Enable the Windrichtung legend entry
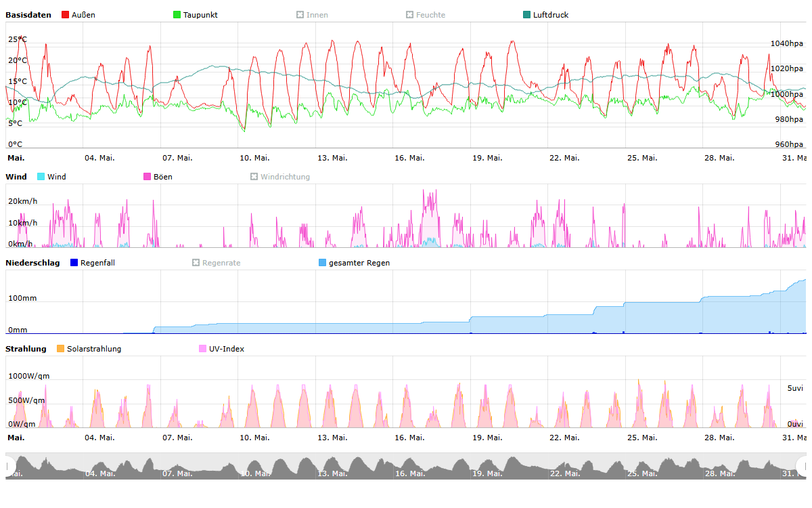The width and height of the screenshot is (812, 508). [279, 177]
